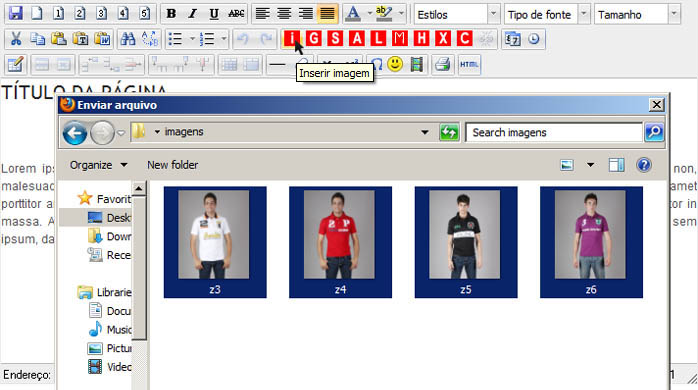
Task: Click the red Inserir imagem 'i' icon
Action: click(x=292, y=39)
